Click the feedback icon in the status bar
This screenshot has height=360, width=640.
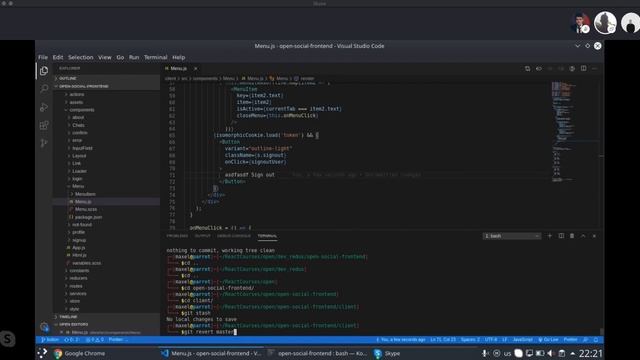585,340
